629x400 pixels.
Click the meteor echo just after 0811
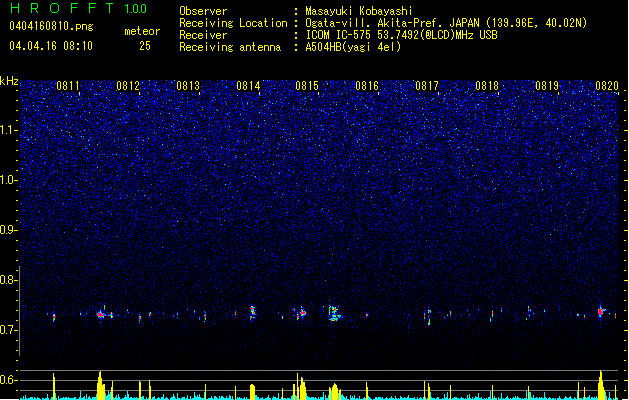[x=102, y=314]
